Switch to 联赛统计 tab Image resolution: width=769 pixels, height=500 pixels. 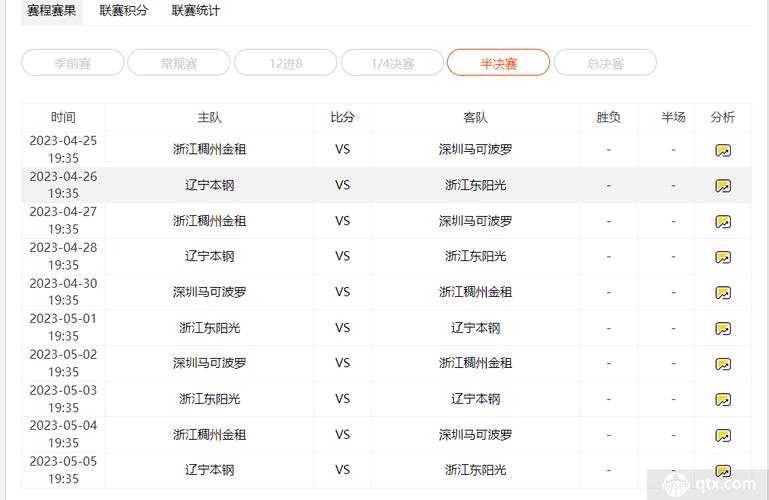(x=196, y=11)
